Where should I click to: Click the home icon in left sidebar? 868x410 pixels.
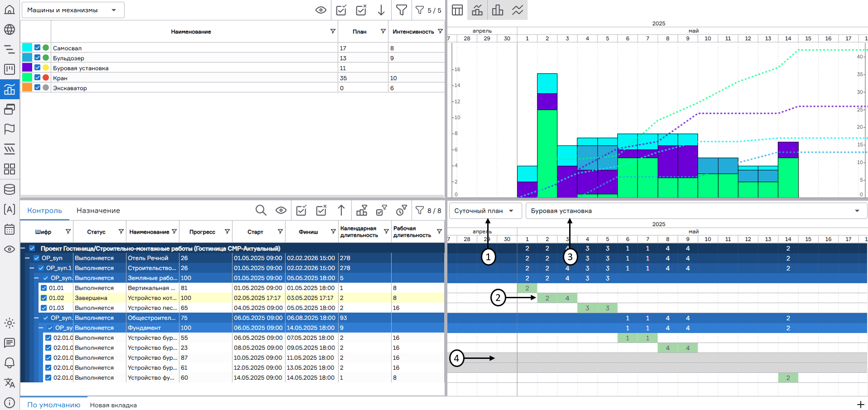(10, 9)
